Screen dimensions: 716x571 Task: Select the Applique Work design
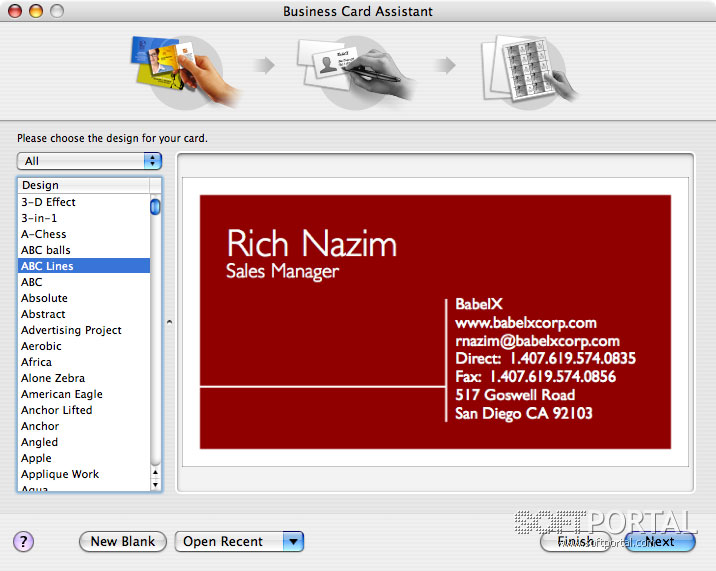(x=84, y=474)
